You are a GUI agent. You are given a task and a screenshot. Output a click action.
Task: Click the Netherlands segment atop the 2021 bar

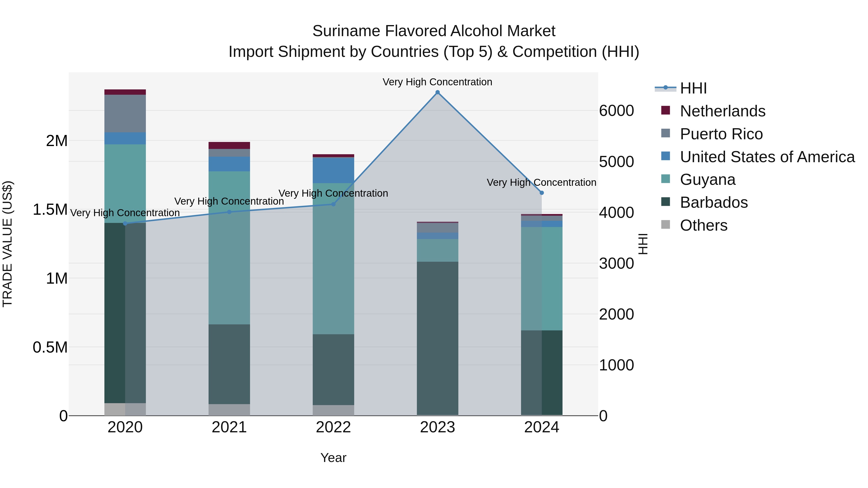229,146
